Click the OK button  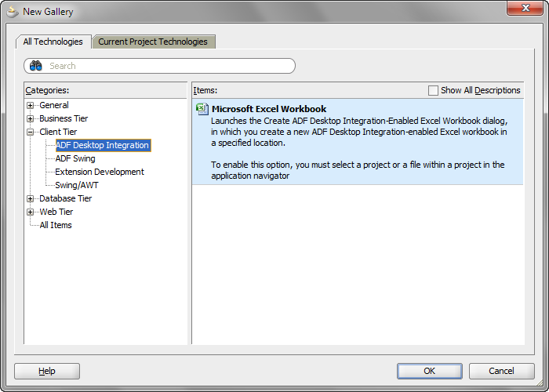click(x=430, y=371)
